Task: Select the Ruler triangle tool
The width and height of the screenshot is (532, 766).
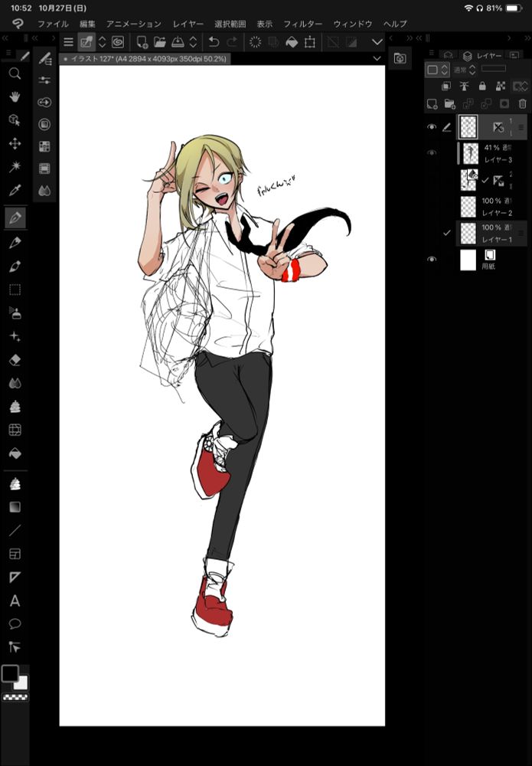Action: (x=15, y=578)
